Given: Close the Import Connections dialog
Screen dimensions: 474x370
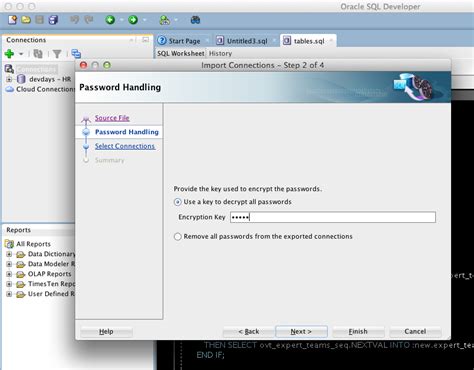Looking at the screenshot, I should [x=83, y=65].
